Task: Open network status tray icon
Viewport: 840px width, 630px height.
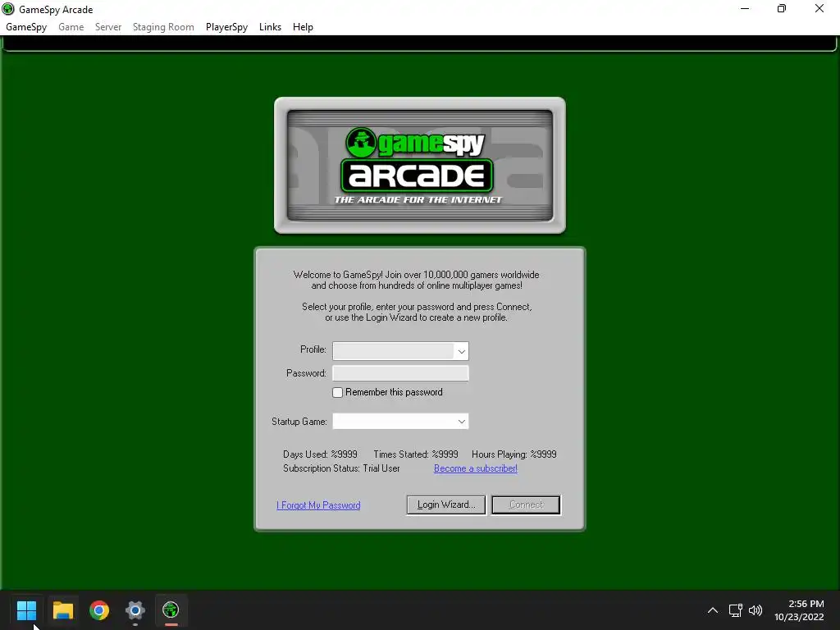Action: (x=736, y=610)
